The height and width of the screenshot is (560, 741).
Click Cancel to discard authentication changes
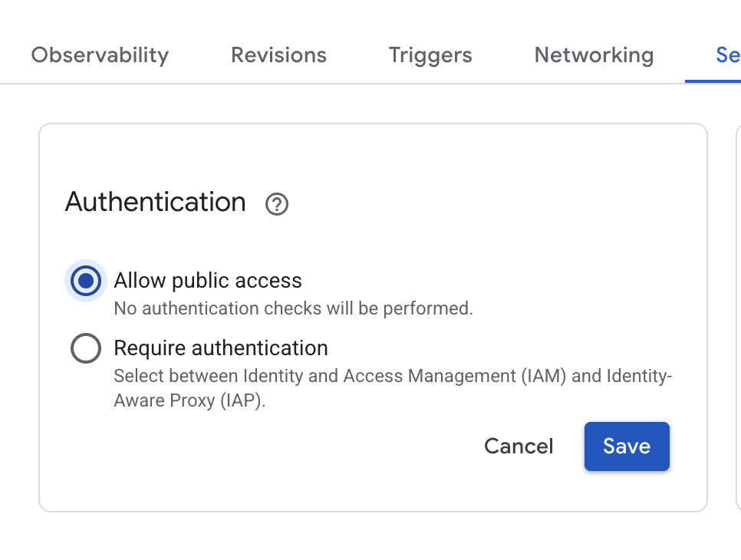(519, 446)
